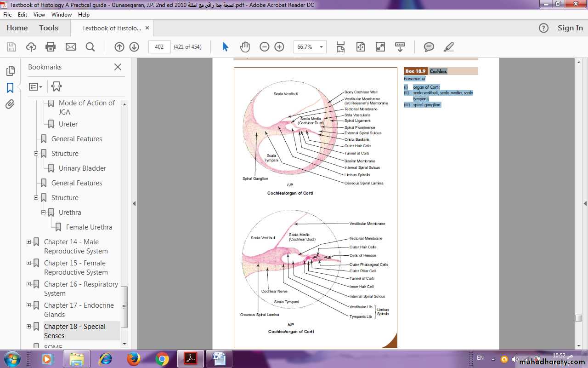588x368 pixels.
Task: Click the Sign In link
Action: pyautogui.click(x=570, y=28)
